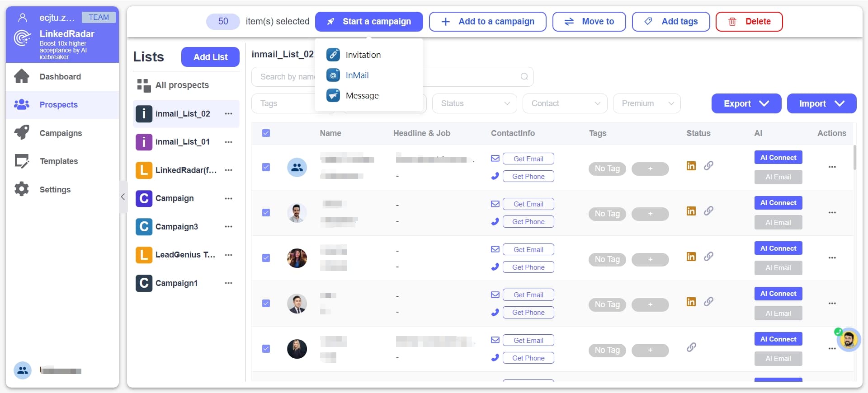Click the Move to button
Image resolution: width=868 pixels, height=393 pixels.
(589, 21)
